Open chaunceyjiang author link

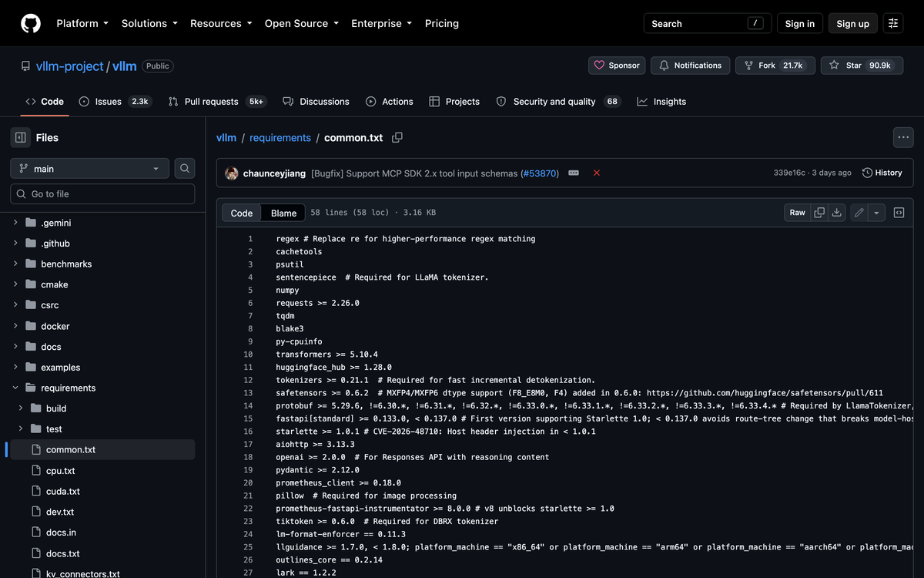274,173
